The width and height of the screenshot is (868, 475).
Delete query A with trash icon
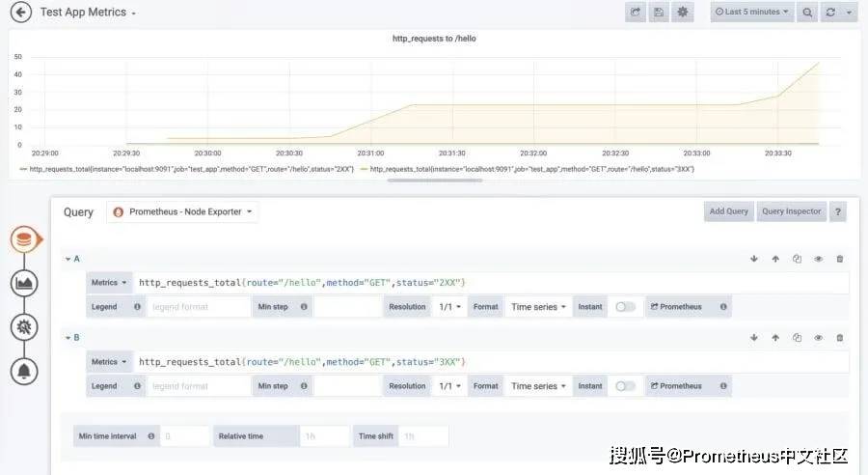[x=839, y=259]
